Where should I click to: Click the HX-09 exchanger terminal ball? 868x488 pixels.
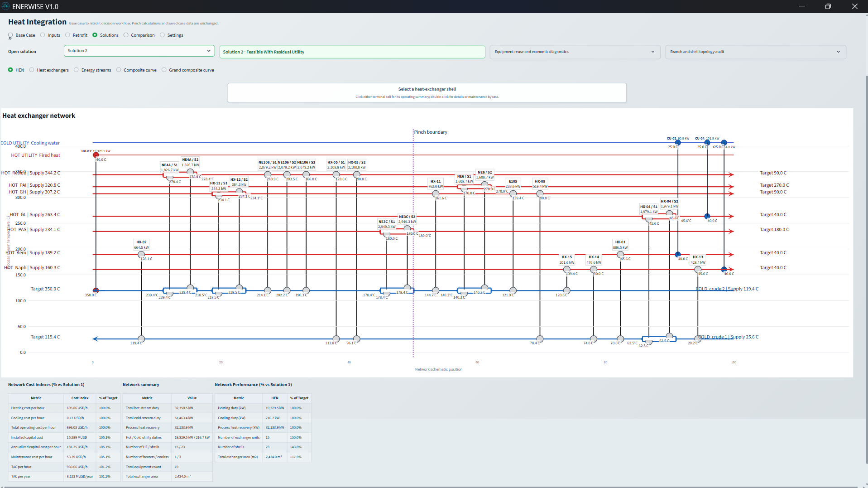[540, 193]
